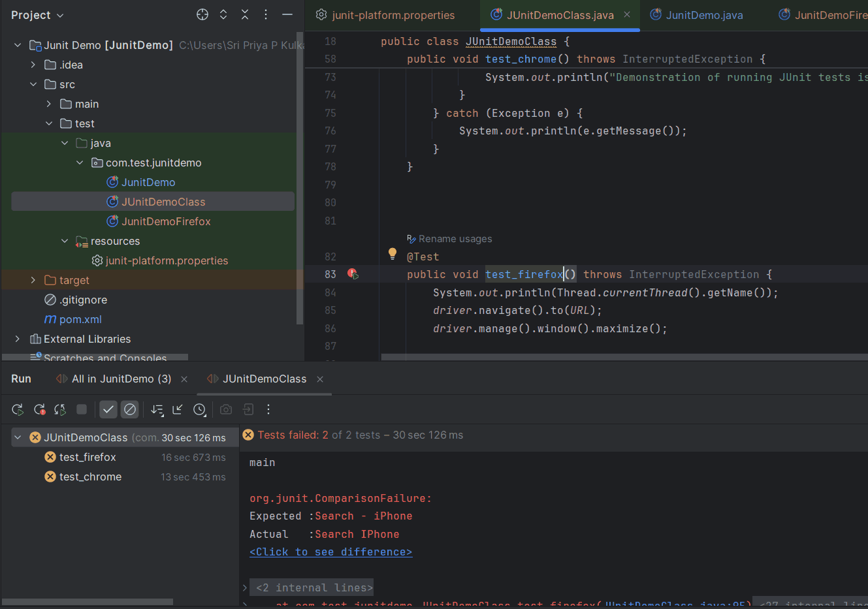Expand External Libraries node
This screenshot has height=609, width=868.
(18, 339)
